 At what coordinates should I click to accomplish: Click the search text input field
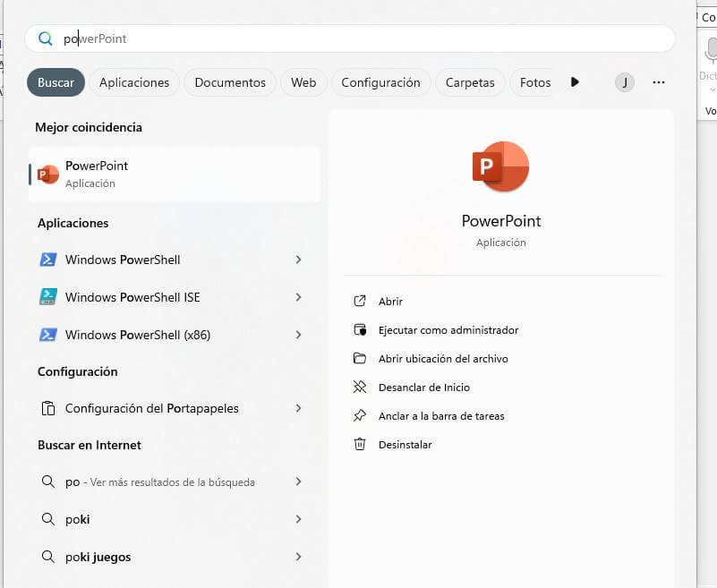358,38
